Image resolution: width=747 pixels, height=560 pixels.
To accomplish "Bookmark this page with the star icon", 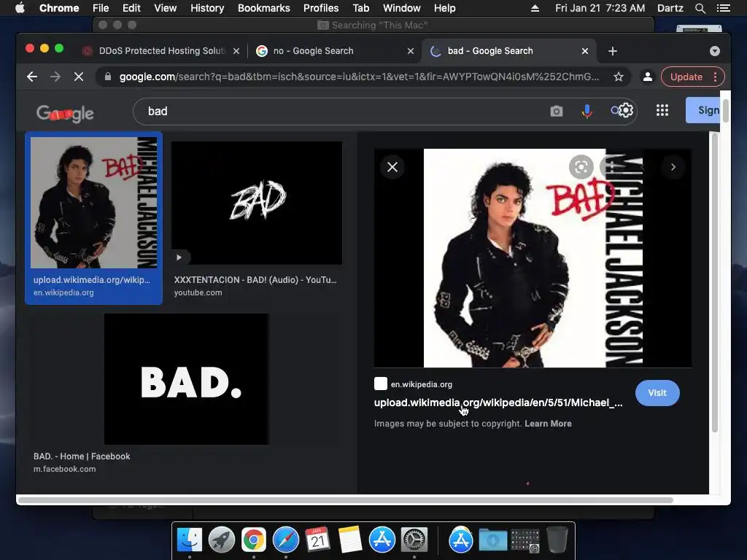I will (x=619, y=77).
